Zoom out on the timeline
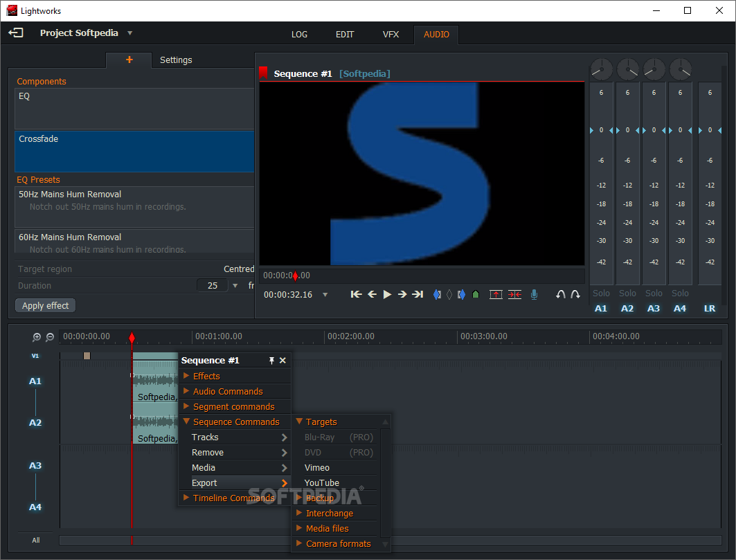This screenshot has width=736, height=560. 50,337
